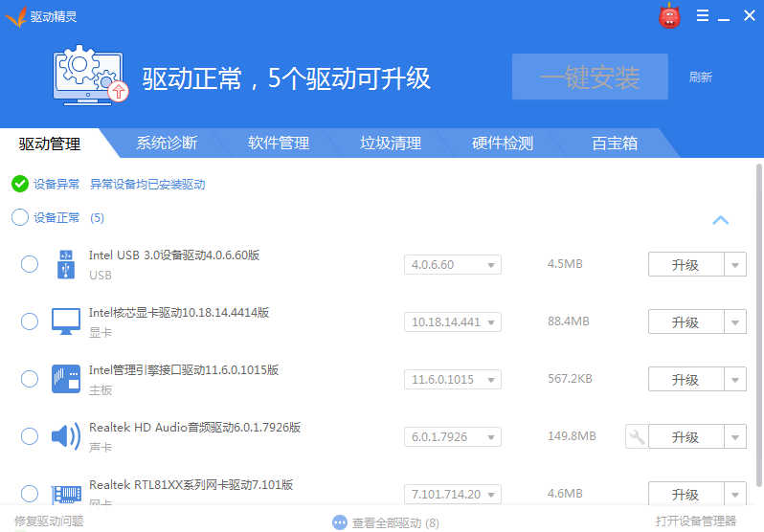This screenshot has height=532, width=764.
Task: Click the network card icon
Action: (66, 494)
